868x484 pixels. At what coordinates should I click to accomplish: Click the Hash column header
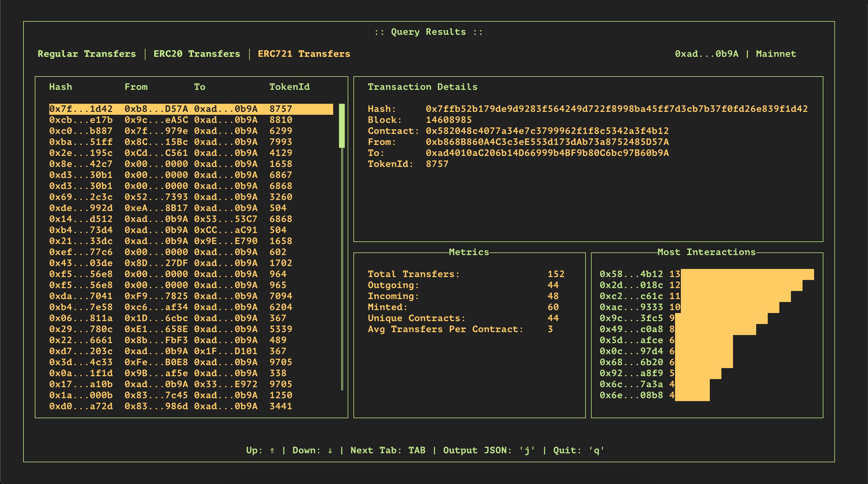point(61,87)
